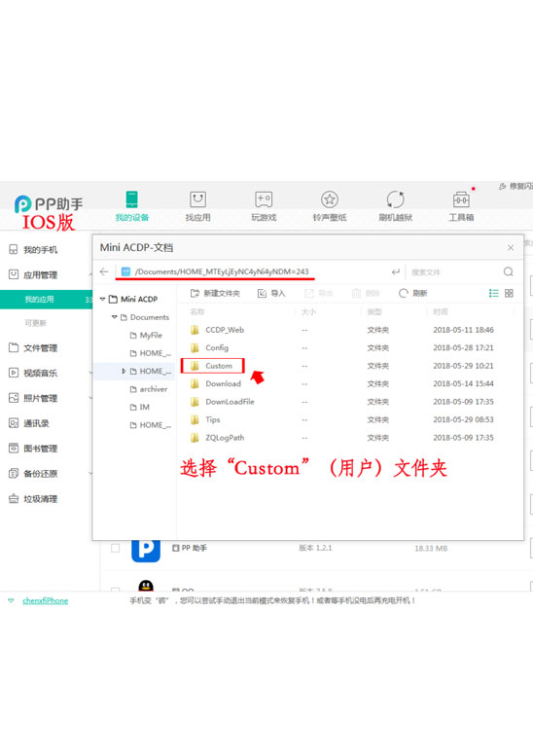Open the 刷机越狱 refresh icon
The image size is (533, 756).
tap(395, 199)
